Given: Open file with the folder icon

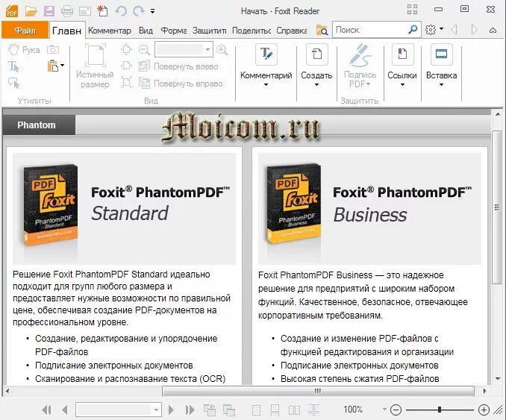Looking at the screenshot, I should pos(31,11).
